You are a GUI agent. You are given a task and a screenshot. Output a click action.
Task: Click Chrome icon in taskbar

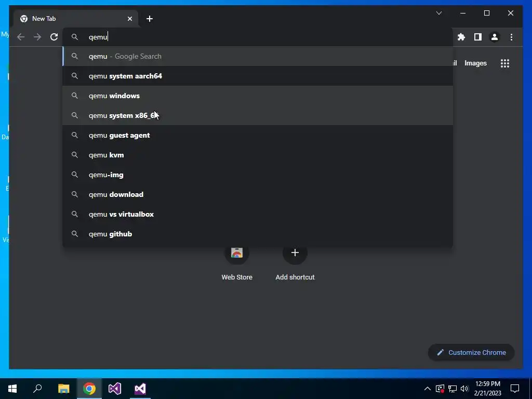point(89,389)
